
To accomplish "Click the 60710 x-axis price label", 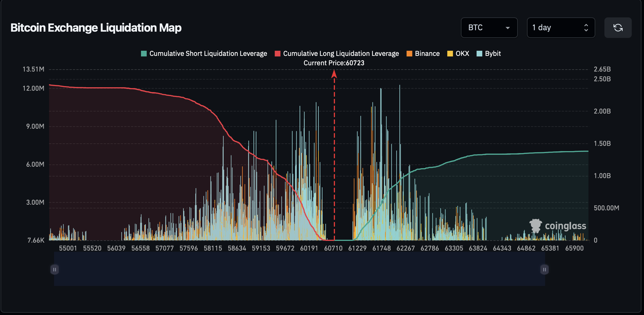I will coord(333,248).
